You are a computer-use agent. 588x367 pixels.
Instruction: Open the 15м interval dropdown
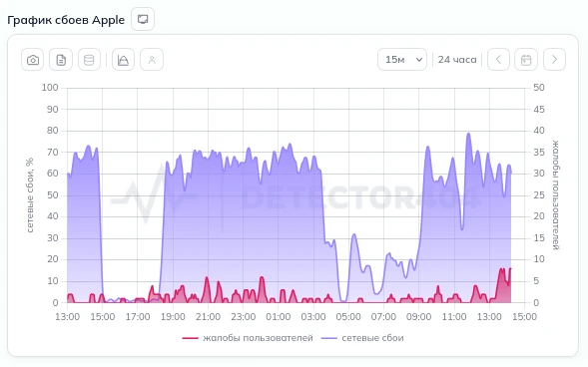(402, 60)
